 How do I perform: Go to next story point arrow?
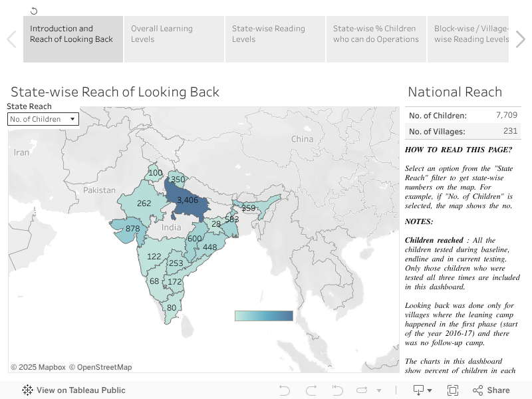(x=521, y=39)
